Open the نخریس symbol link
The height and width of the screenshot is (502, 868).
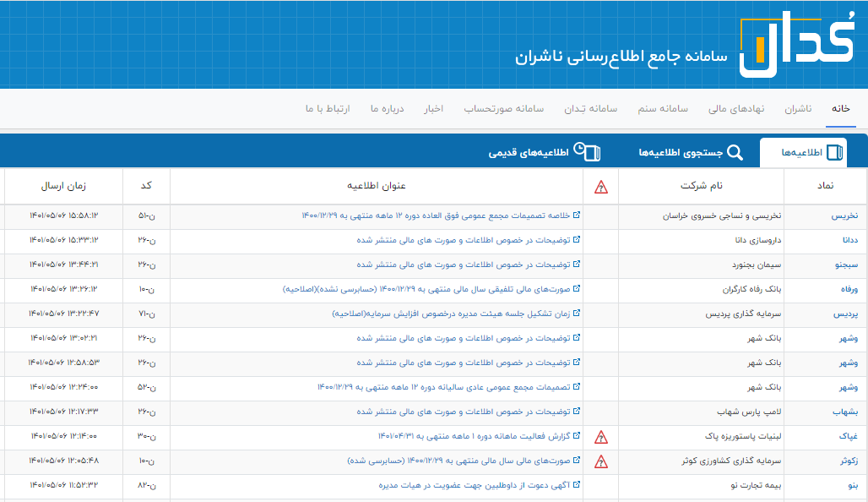[844, 216]
